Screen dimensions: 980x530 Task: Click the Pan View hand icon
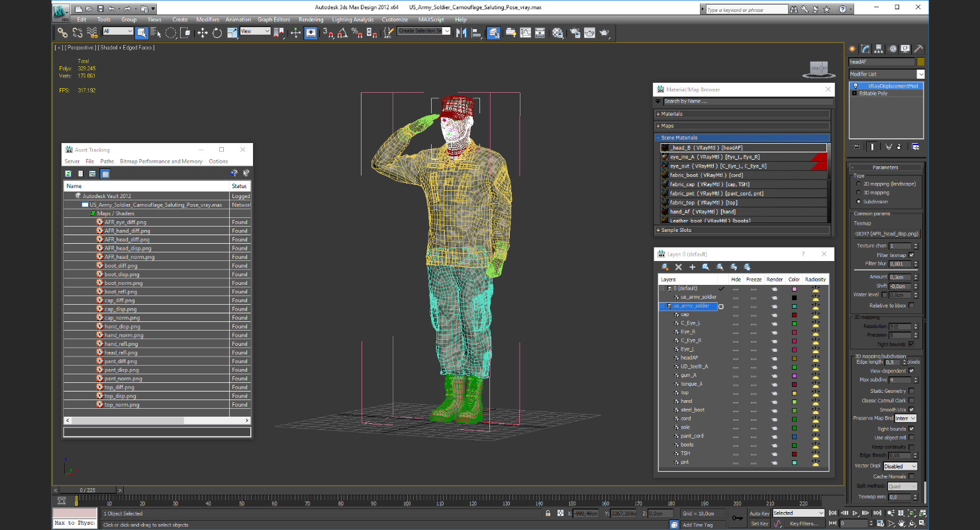pyautogui.click(x=902, y=523)
